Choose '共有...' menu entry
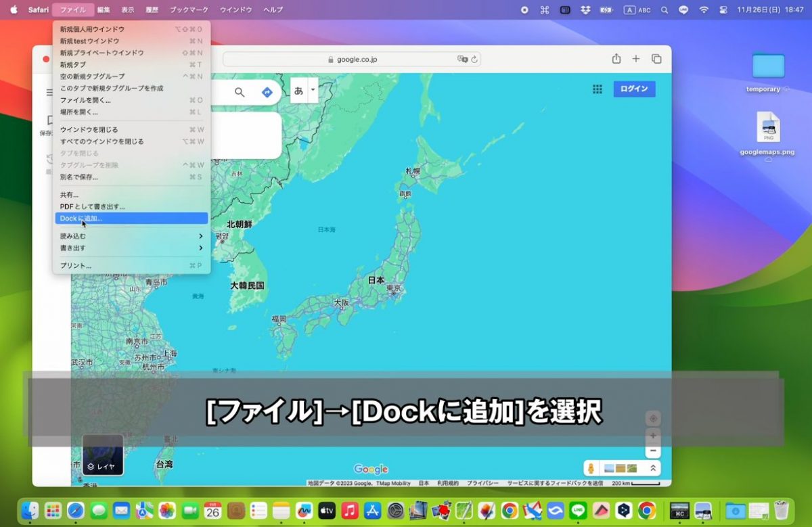 click(x=131, y=195)
